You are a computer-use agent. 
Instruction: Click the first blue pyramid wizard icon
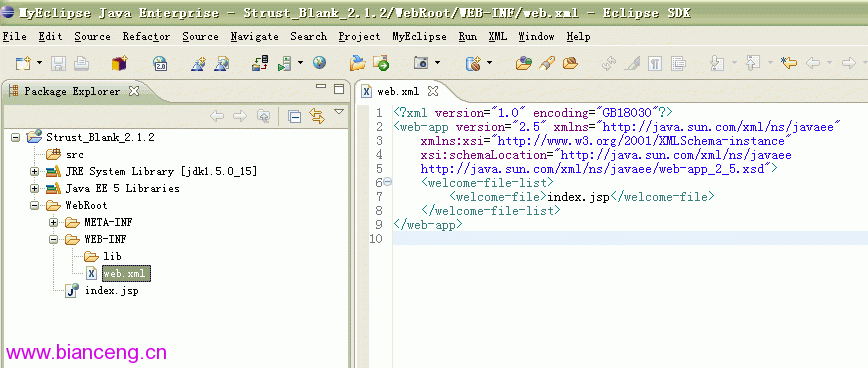pos(199,64)
